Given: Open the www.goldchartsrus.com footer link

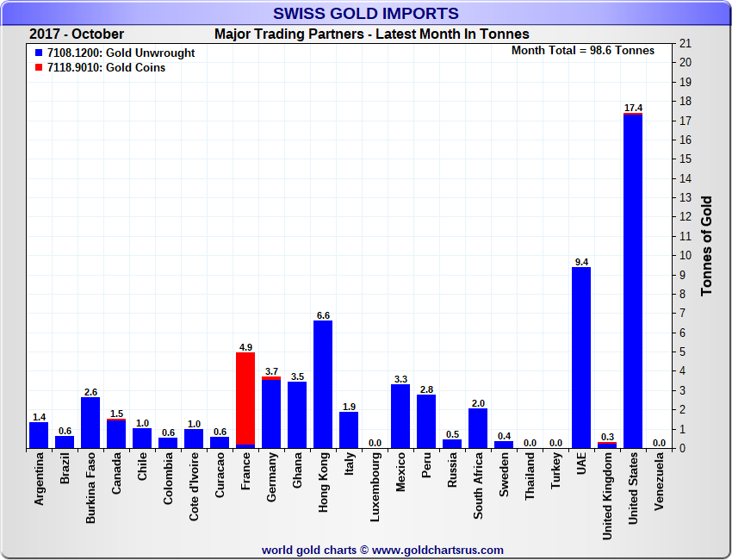Looking at the screenshot, I should point(437,550).
